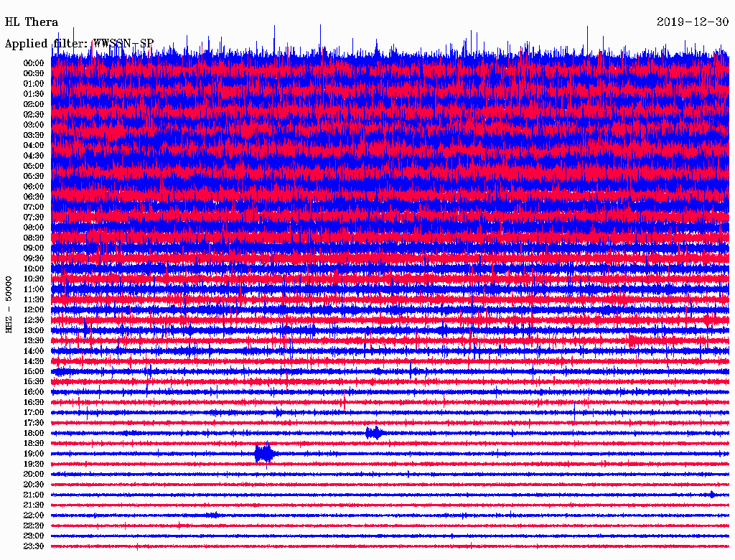Select the 19:00 time label
Screen dimensions: 735x560
point(34,454)
